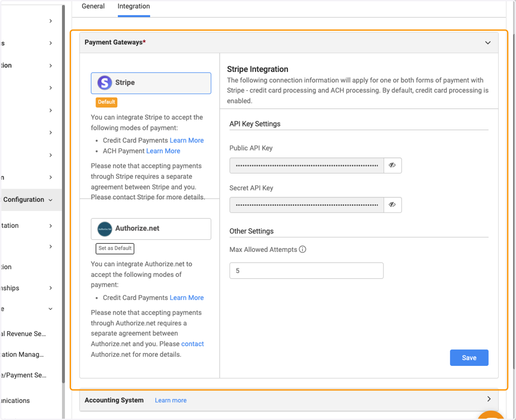516x420 pixels.
Task: Switch to the General tab
Action: tap(93, 6)
